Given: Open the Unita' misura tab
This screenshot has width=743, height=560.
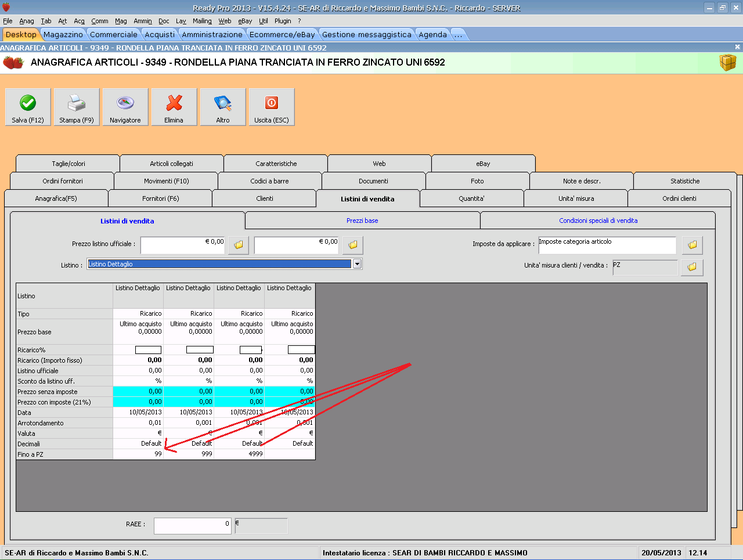Looking at the screenshot, I should click(x=576, y=198).
